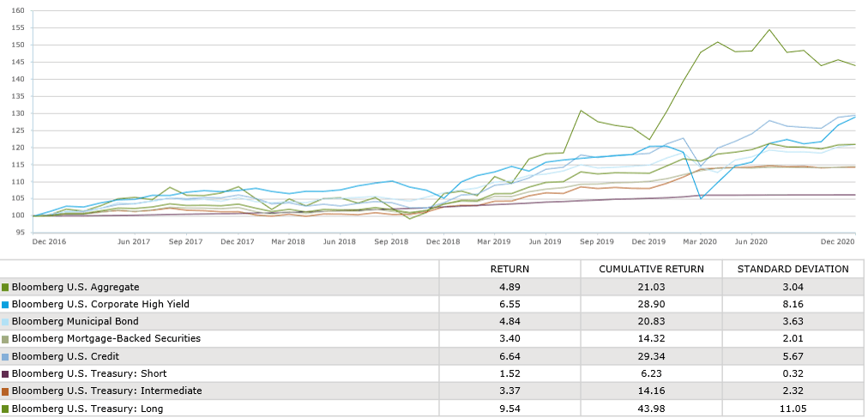The width and height of the screenshot is (868, 418).
Task: Select the Bloomberg Mortgage-Backed Securities label
Action: pos(106,339)
